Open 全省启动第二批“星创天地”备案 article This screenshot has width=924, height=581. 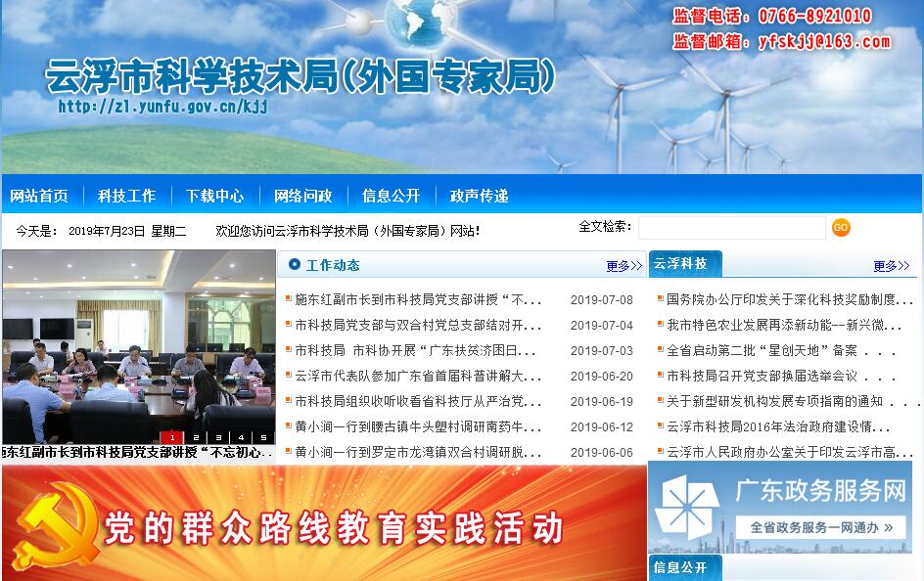[763, 351]
